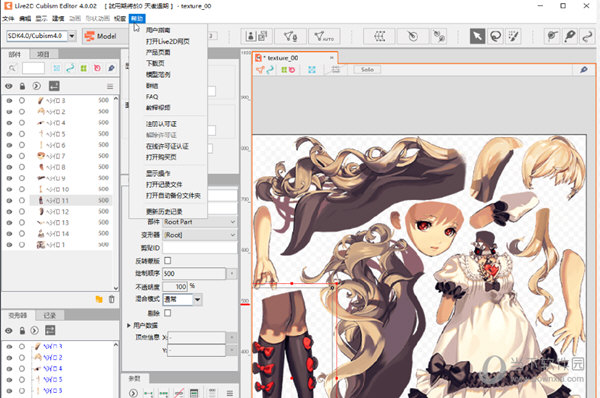
Task: Click the stepper beside the Y vertex field
Action: 232,350
